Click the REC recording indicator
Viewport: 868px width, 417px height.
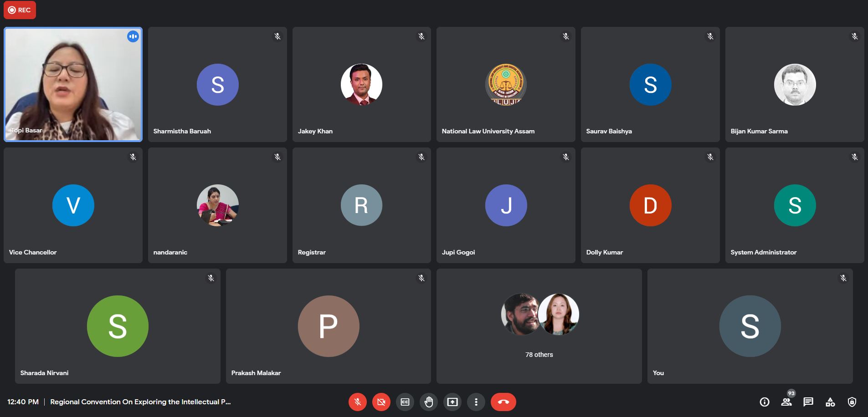point(20,10)
